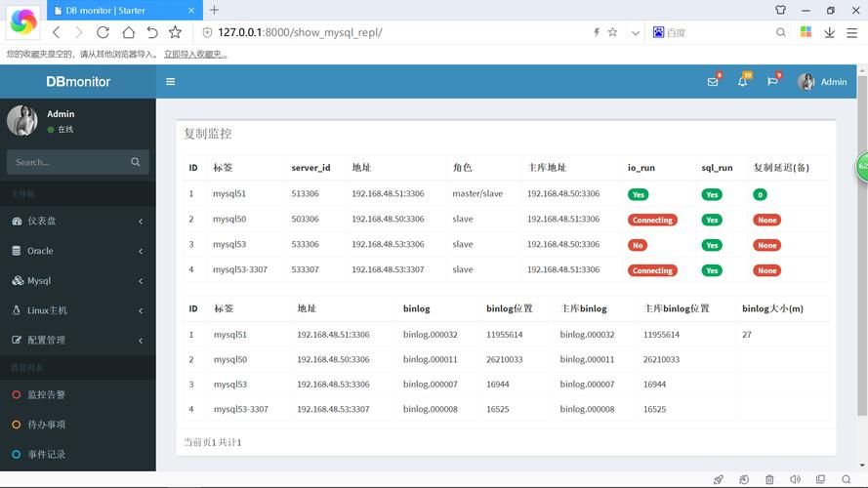
Task: Click the address bar URL field
Action: 393,32
